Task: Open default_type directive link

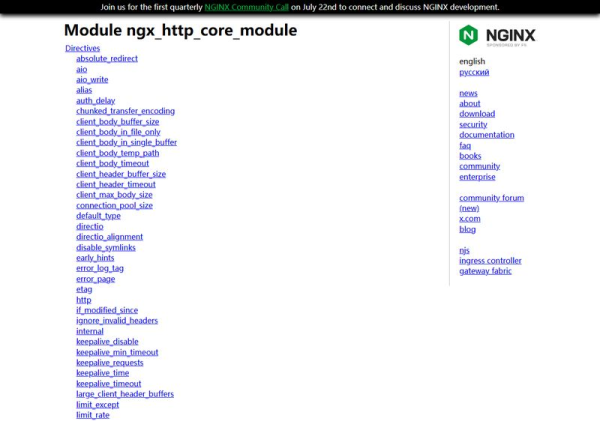Action: click(x=98, y=216)
